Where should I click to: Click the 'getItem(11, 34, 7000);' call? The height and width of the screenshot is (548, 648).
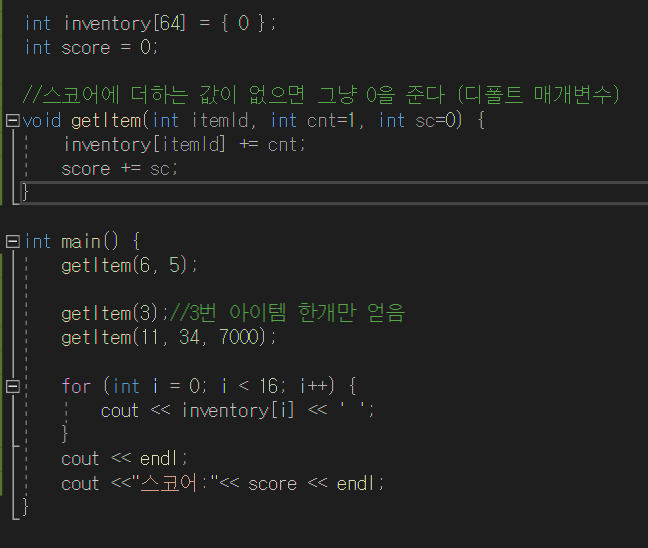(169, 338)
